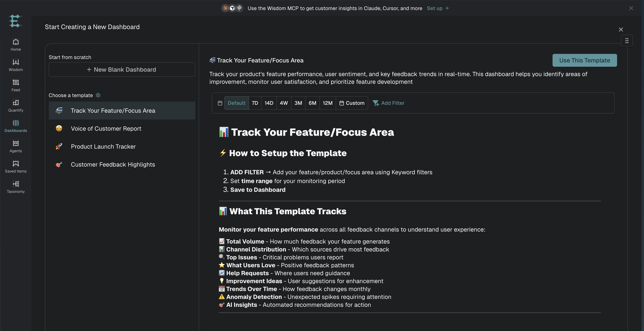The height and width of the screenshot is (331, 644).
Task: Select the Default time range option
Action: (236, 103)
